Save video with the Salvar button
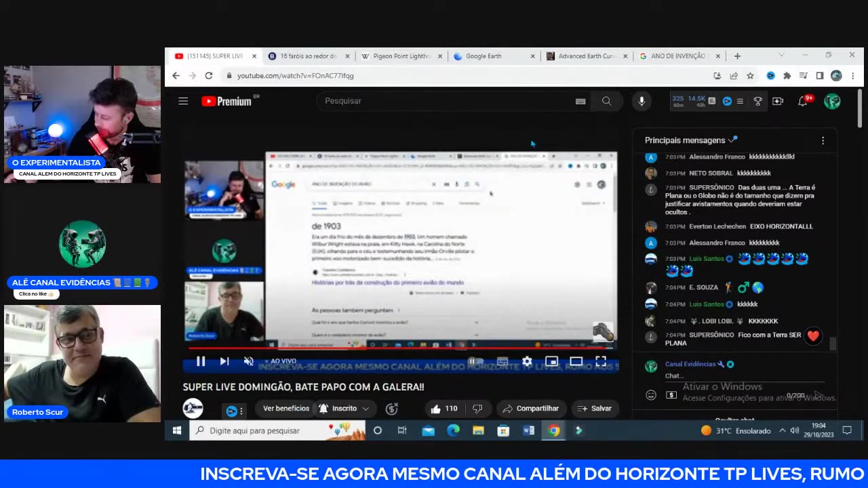Screen dimensions: 868x488 tap(595, 409)
